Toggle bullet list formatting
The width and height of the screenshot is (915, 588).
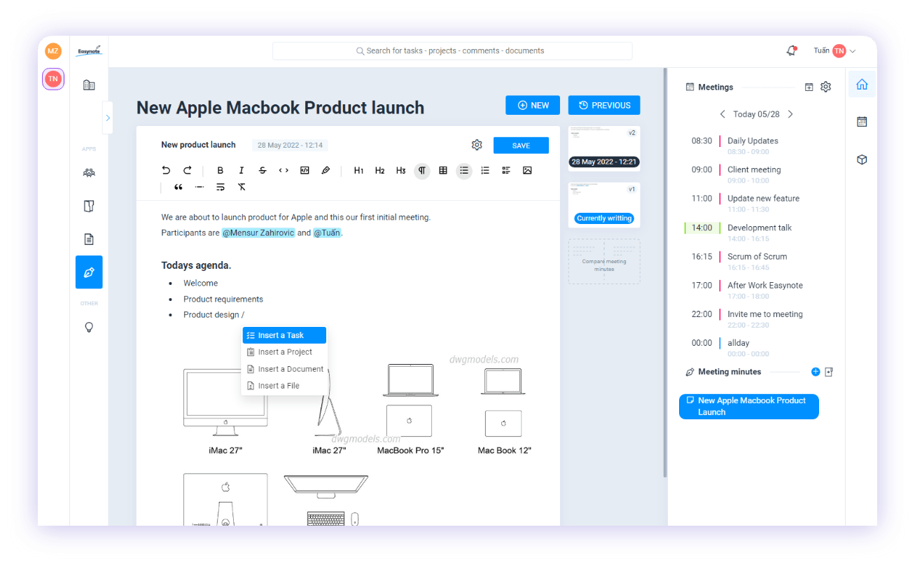(x=464, y=170)
